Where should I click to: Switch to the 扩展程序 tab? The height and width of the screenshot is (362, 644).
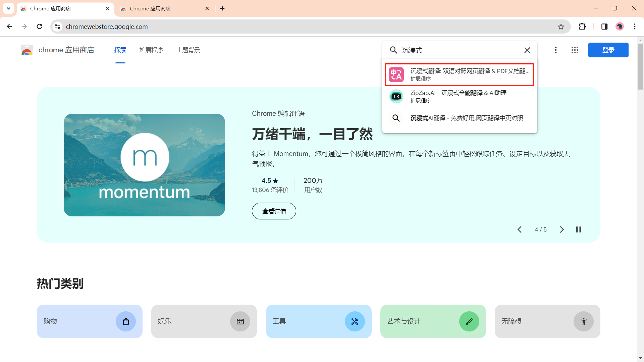[151, 50]
